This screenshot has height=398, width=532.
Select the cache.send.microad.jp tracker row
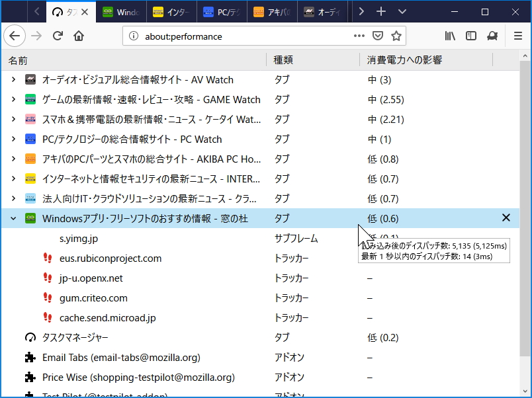260,317
